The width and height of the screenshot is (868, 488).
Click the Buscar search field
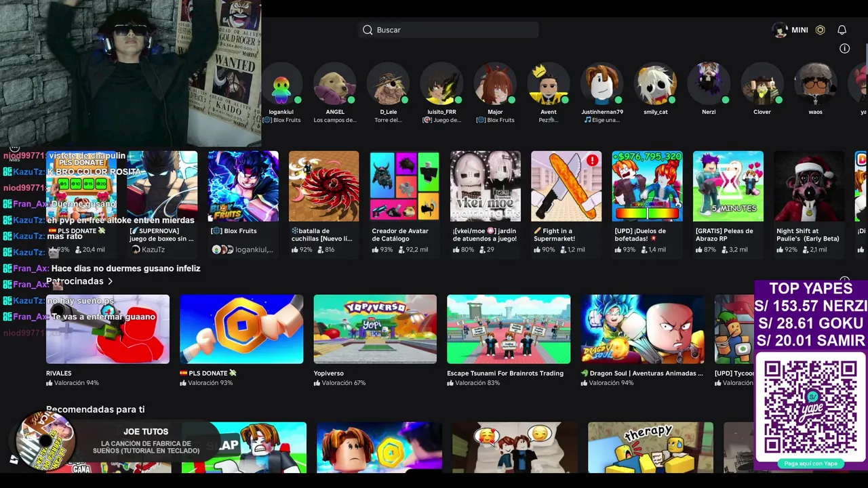(x=448, y=30)
